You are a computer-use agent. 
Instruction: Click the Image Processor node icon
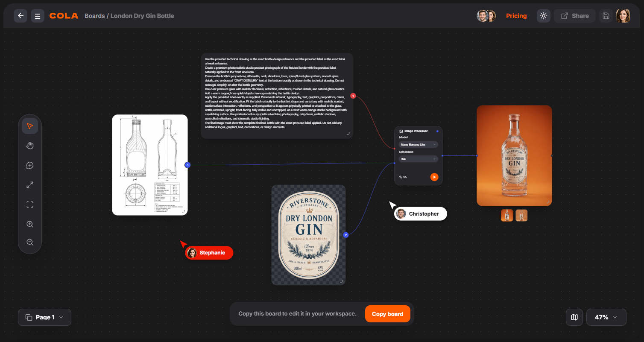[401, 131]
